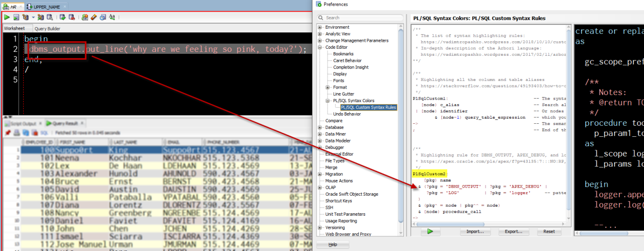Viewport: 644px width, 251px height.
Task: Click the Clear eraser icon
Action: [94, 17]
